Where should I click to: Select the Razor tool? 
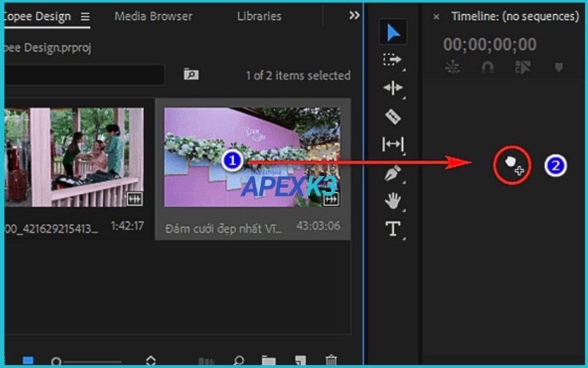(x=393, y=116)
